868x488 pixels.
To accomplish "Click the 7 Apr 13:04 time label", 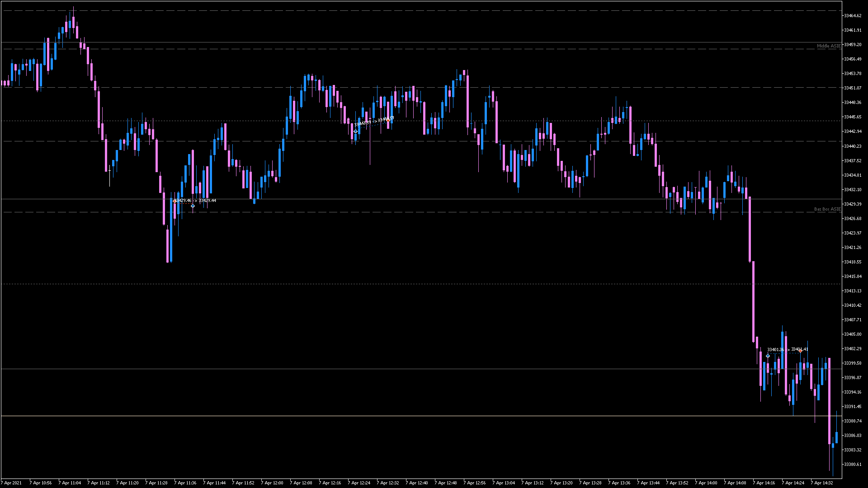I will [504, 483].
